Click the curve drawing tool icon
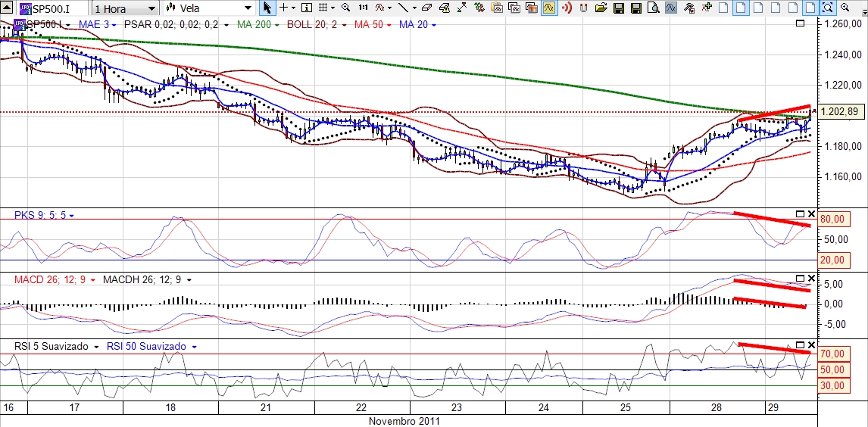 379,8
